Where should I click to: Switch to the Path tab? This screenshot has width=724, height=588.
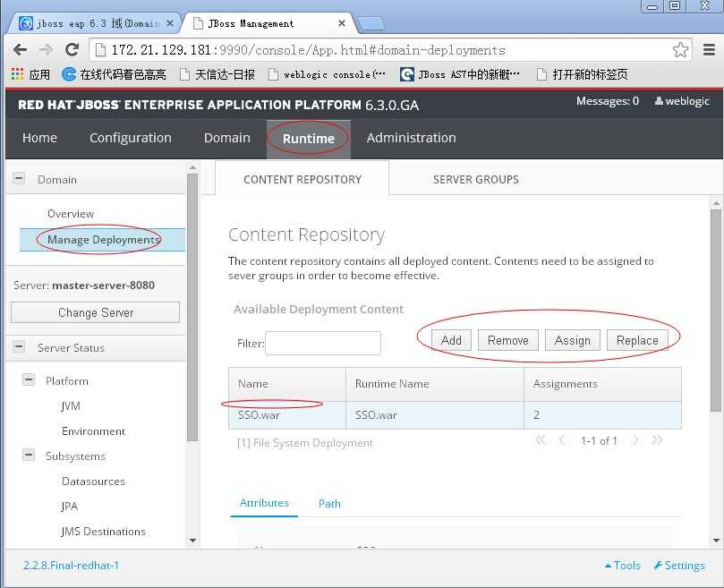point(329,504)
